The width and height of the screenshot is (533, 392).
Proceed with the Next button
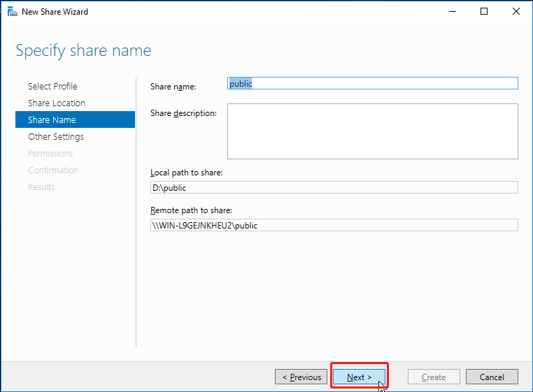tap(359, 377)
